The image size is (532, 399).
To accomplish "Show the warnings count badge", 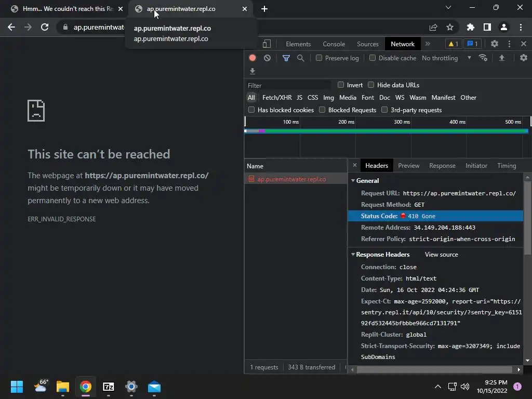I will [453, 44].
